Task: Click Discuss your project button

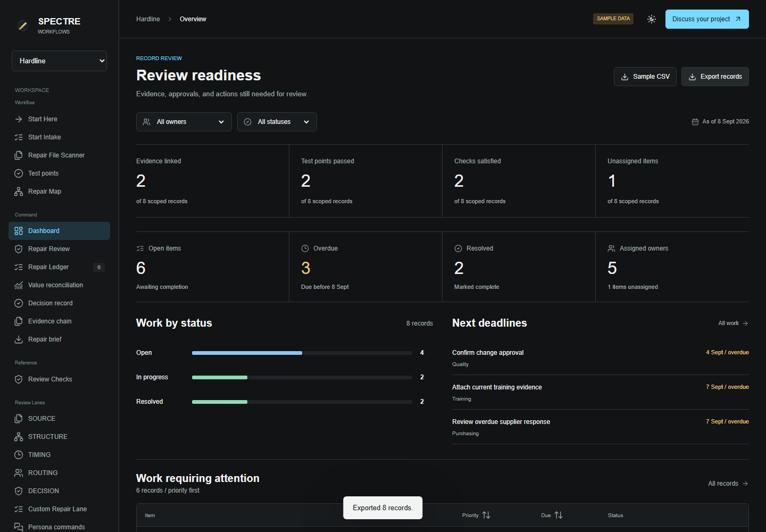Action: (707, 19)
